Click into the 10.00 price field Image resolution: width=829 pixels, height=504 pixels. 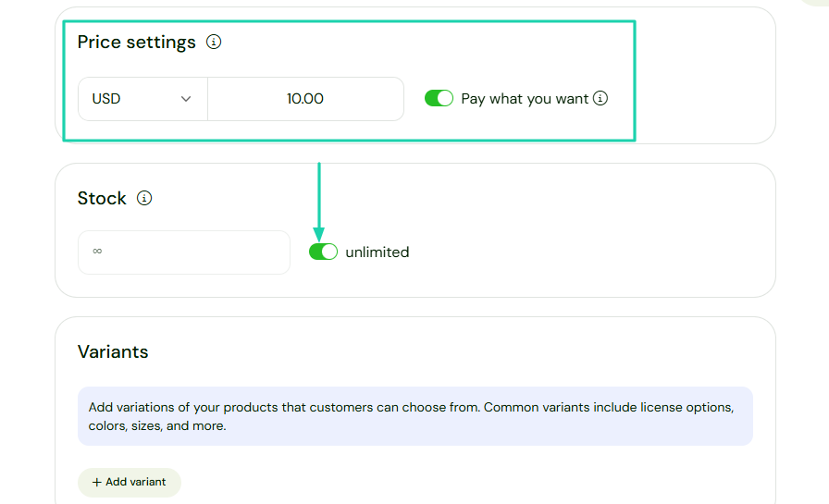click(x=305, y=99)
